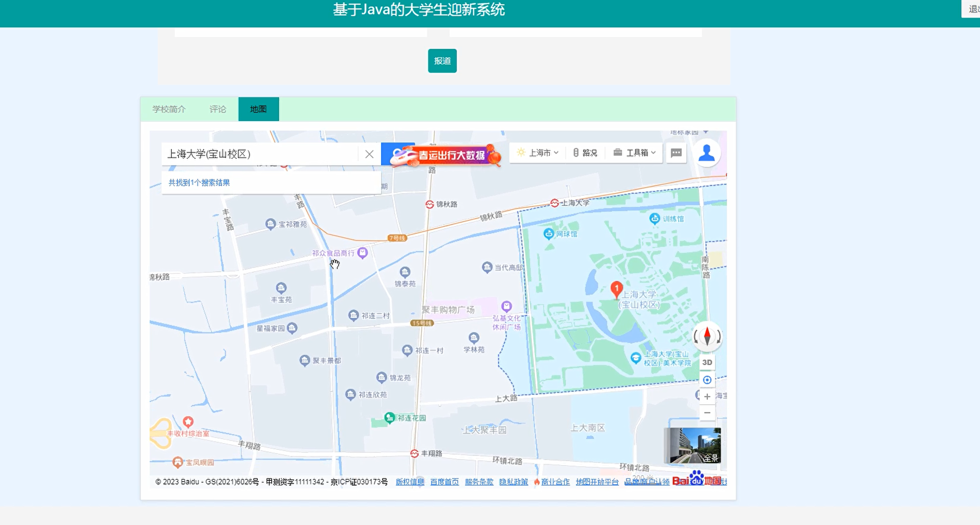Image resolution: width=980 pixels, height=525 pixels.
Task: Click the 祁连欣苑 residence icon
Action: tap(350, 395)
